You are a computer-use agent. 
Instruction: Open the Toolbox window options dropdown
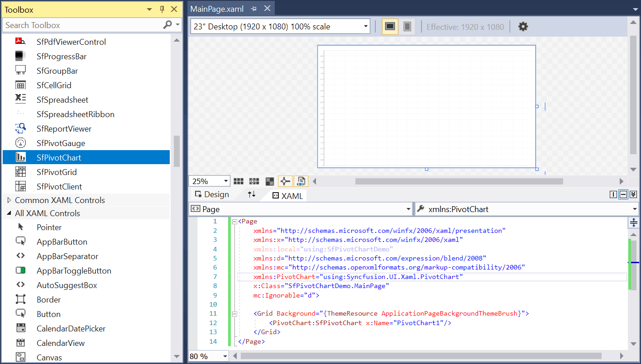coord(150,9)
